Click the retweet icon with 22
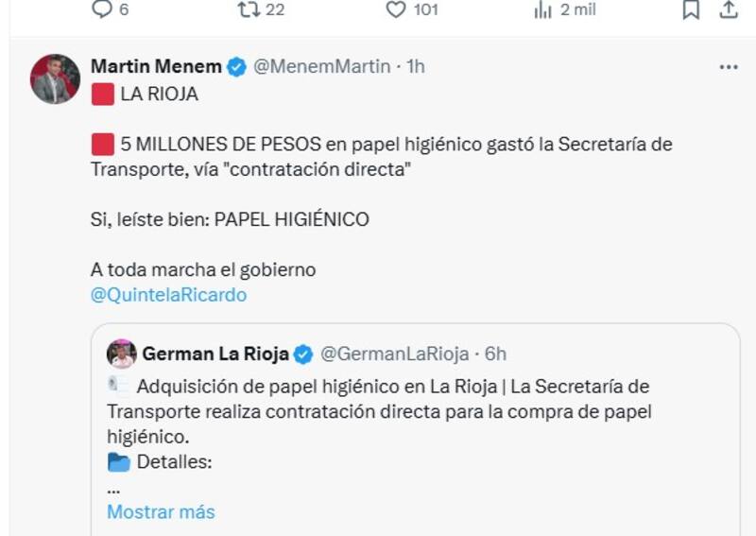The width and height of the screenshot is (756, 536). click(249, 9)
